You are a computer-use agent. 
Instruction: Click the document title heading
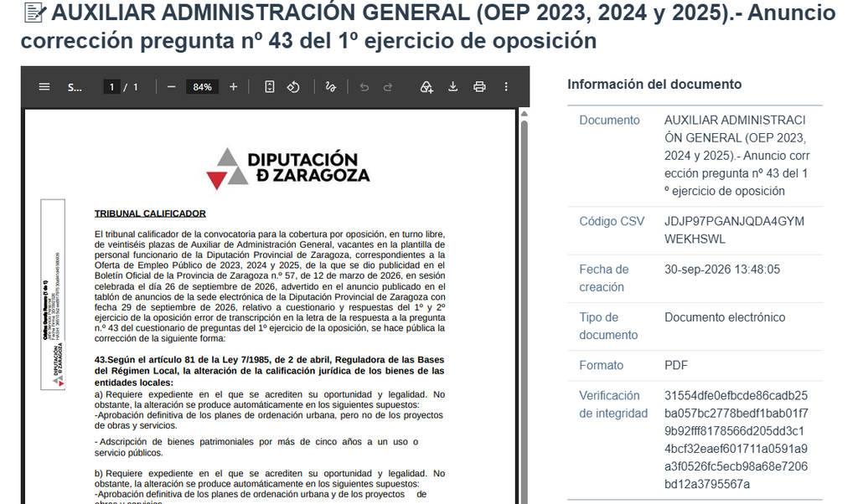[x=428, y=26]
